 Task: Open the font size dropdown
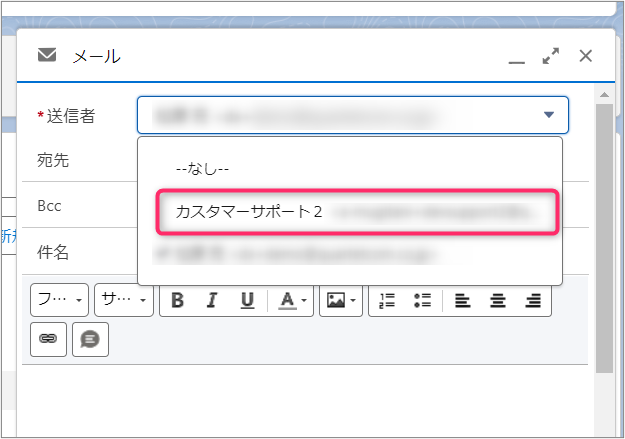[x=124, y=300]
